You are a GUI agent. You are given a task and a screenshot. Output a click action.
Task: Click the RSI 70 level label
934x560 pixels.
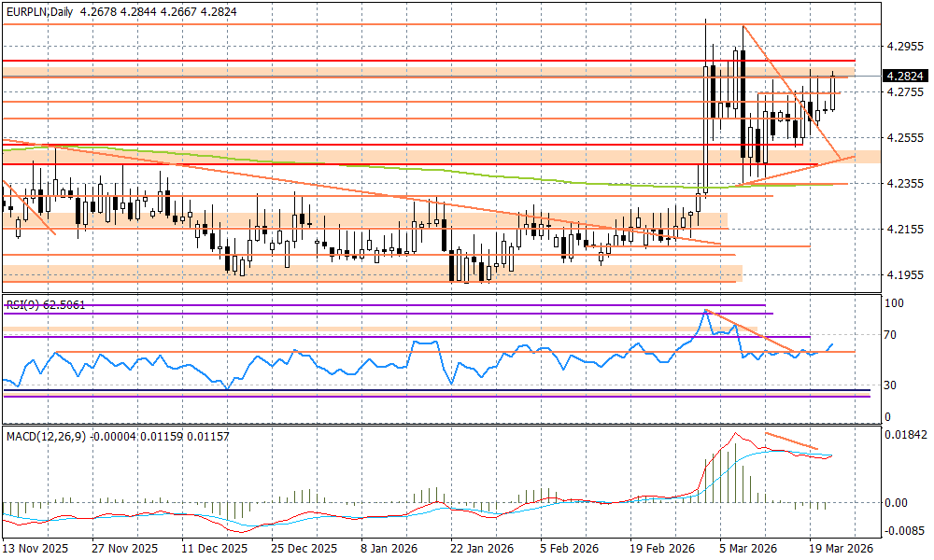[x=892, y=334]
